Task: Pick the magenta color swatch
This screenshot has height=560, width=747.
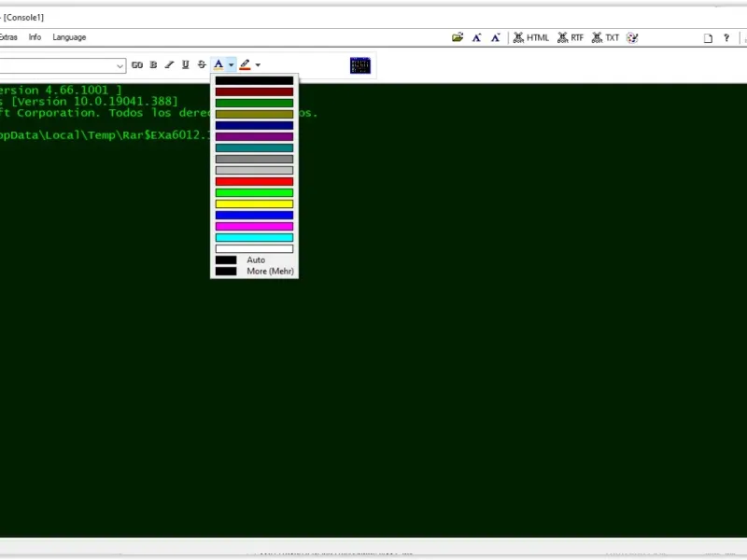Action: [254, 226]
